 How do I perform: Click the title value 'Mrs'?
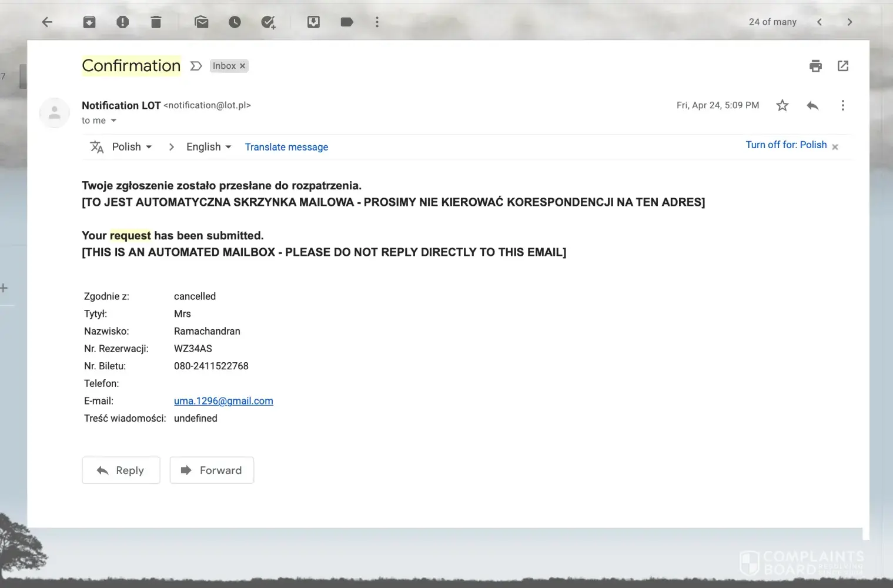click(182, 314)
